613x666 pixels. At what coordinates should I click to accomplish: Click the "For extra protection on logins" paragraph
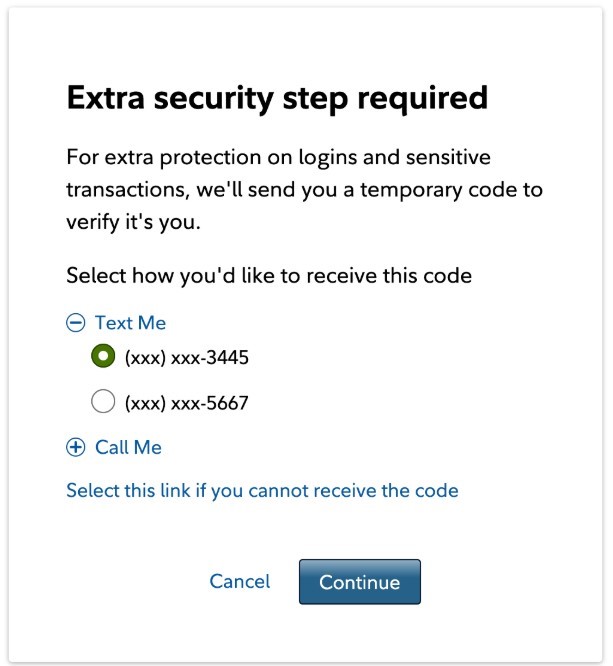[278, 157]
